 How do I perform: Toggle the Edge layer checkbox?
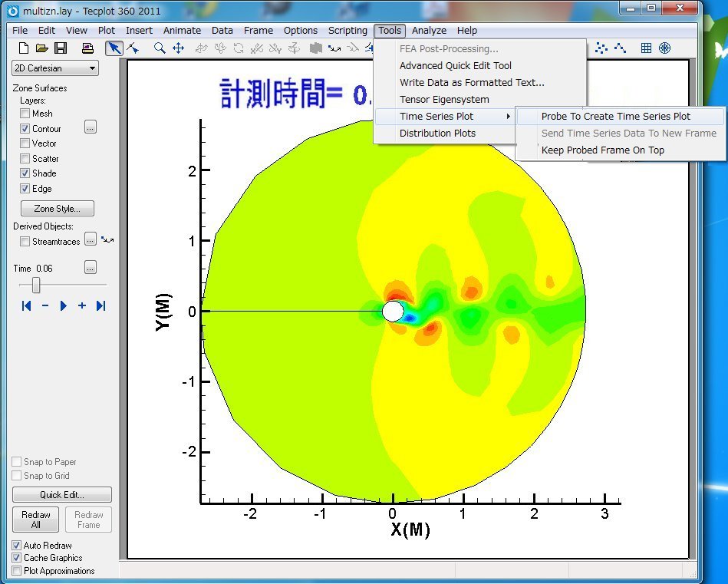[x=25, y=189]
